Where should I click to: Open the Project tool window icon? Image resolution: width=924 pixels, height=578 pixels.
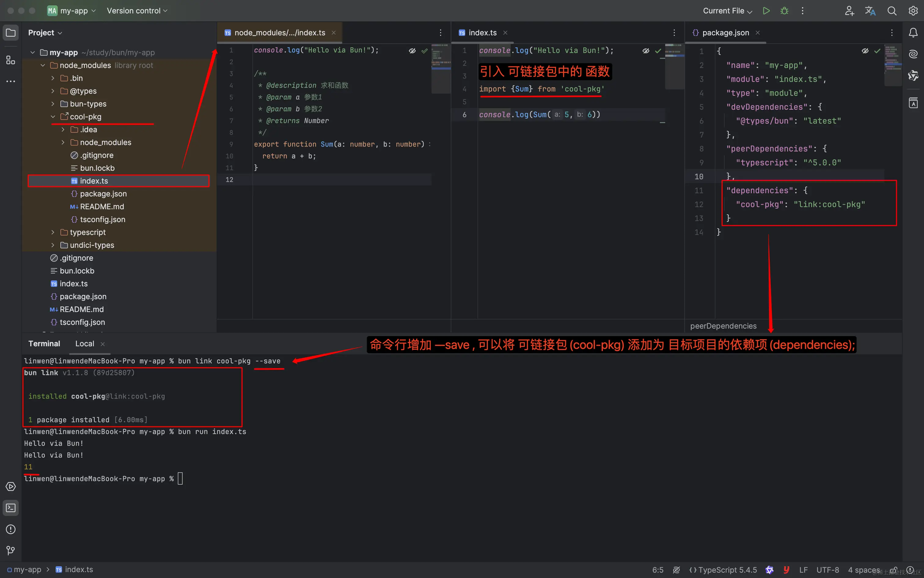pos(11,33)
